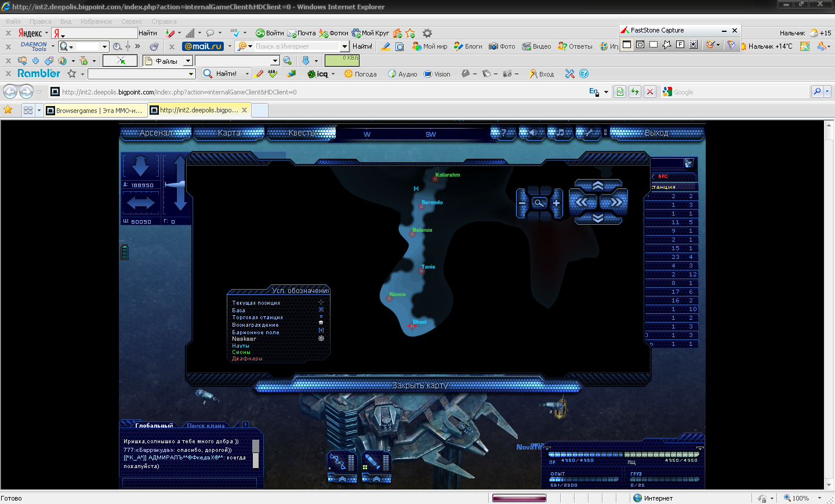Viewport: 835px width, 504px height.
Task: Switch to Поиск клана chat tab
Action: pos(205,425)
